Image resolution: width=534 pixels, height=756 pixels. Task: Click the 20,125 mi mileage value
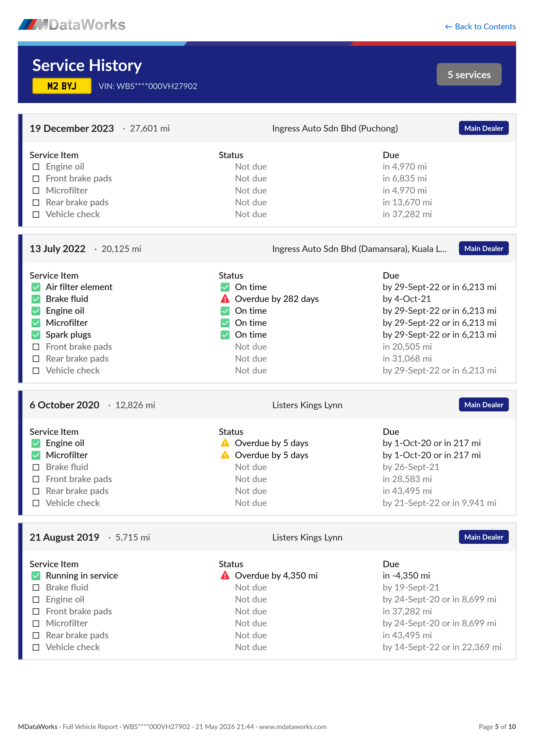pyautogui.click(x=121, y=249)
